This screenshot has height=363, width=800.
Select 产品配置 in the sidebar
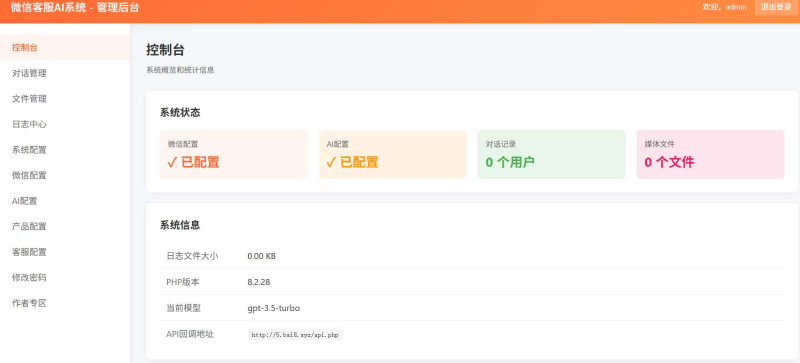(x=65, y=226)
